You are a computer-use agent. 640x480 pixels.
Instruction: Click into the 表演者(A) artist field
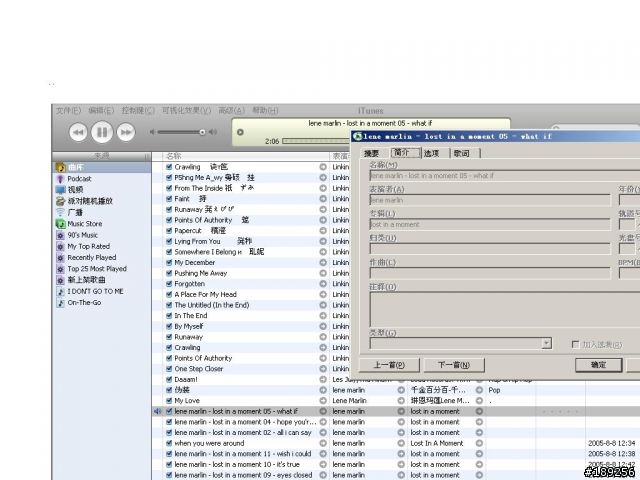(490, 200)
